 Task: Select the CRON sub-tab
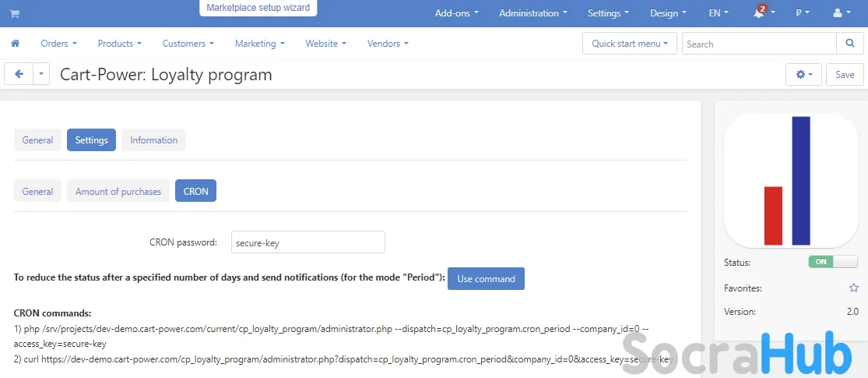(x=196, y=191)
